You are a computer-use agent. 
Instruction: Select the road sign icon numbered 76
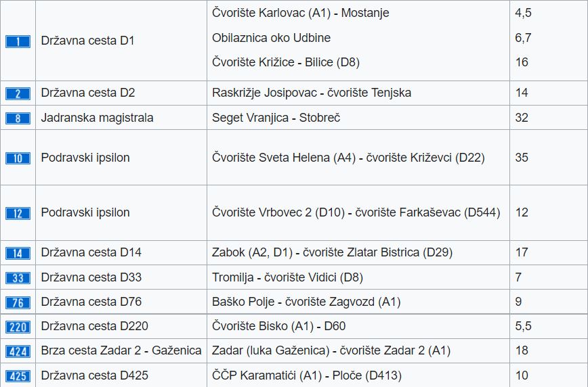coord(18,302)
